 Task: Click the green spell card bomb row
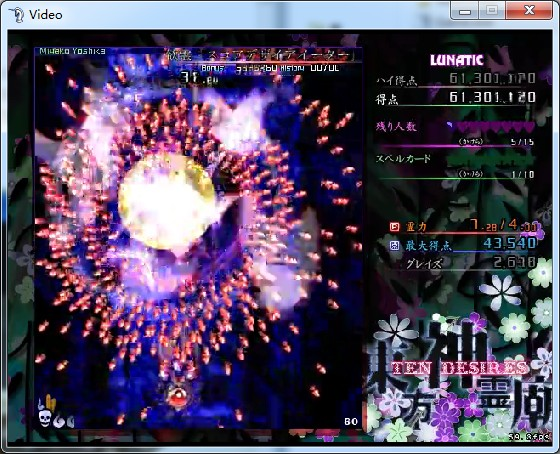point(491,160)
